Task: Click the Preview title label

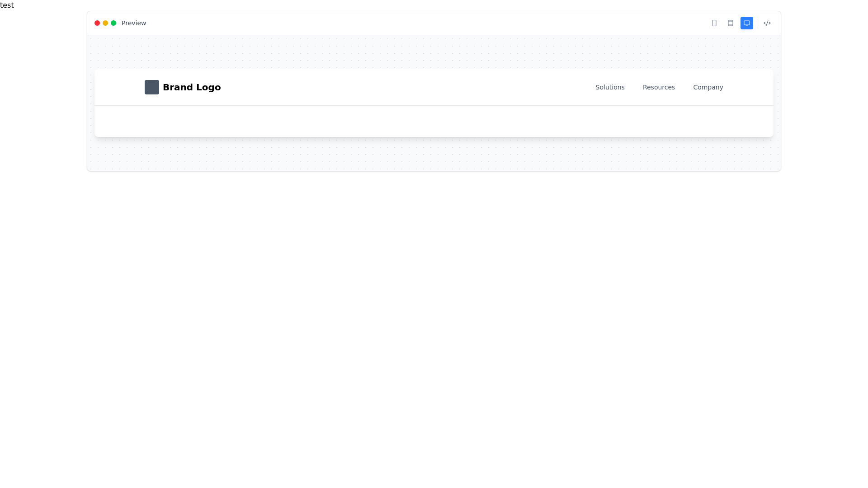Action: [134, 23]
